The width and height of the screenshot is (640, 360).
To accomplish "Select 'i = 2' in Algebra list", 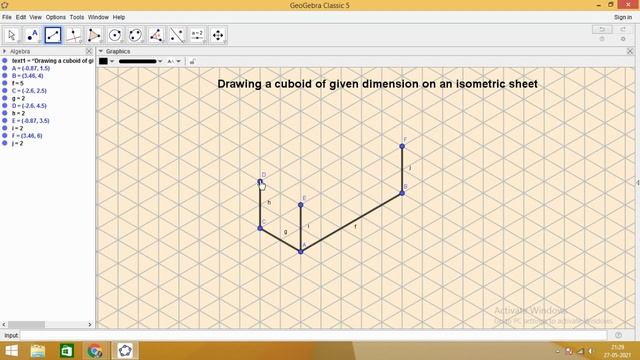I will [x=18, y=128].
